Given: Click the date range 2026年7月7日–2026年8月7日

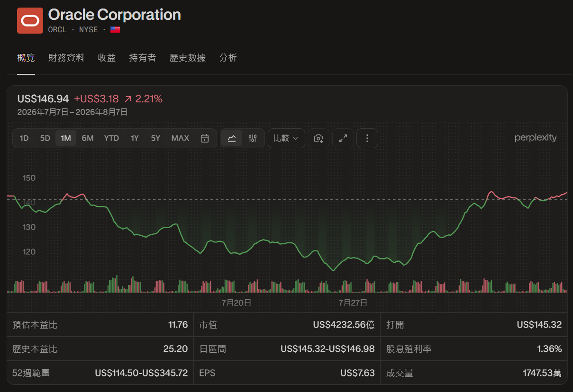Looking at the screenshot, I should 73,112.
